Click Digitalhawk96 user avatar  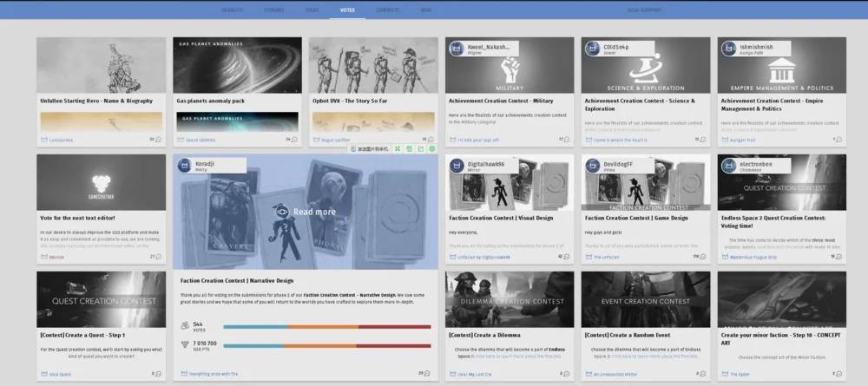pos(457,166)
